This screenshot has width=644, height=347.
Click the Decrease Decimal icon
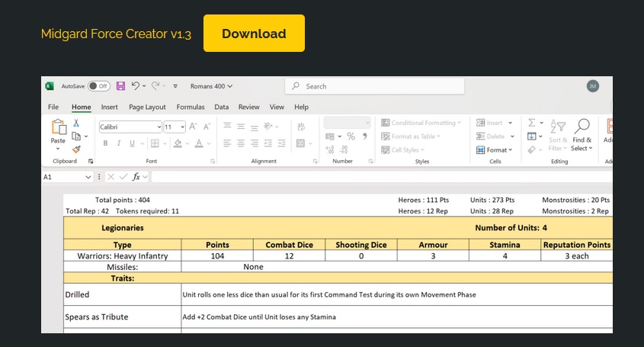tap(344, 149)
